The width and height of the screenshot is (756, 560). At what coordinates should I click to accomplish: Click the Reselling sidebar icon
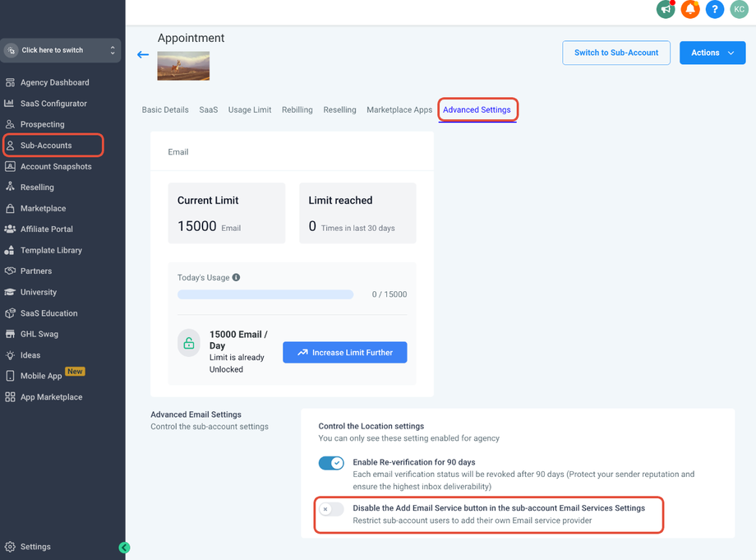click(10, 187)
